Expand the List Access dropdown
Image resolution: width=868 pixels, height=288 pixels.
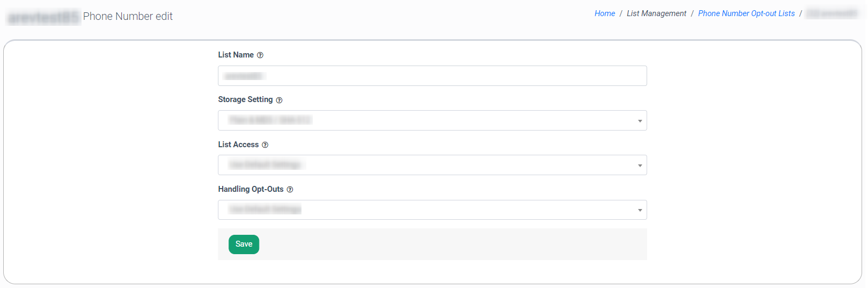pyautogui.click(x=432, y=165)
